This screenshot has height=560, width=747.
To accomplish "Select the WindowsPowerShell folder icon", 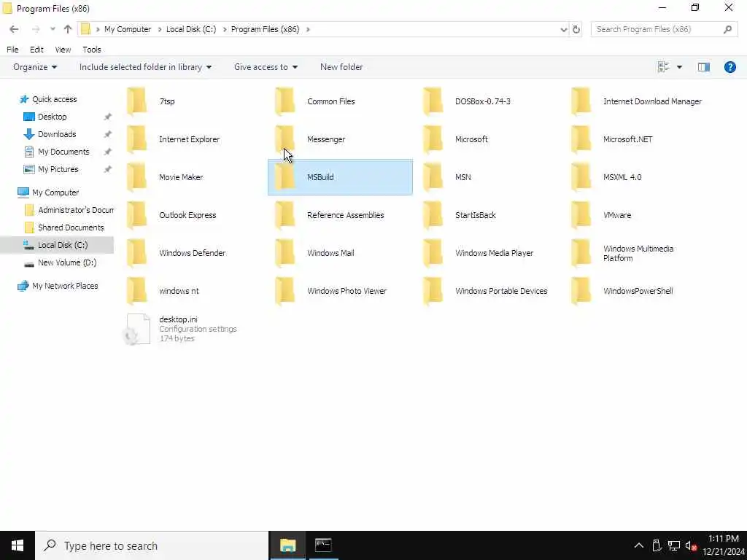I will click(581, 291).
